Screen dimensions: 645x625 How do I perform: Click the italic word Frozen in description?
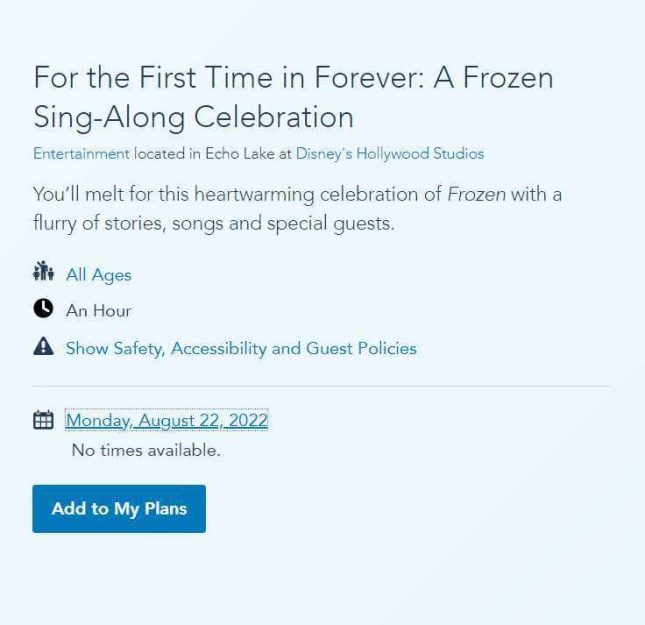click(x=476, y=194)
